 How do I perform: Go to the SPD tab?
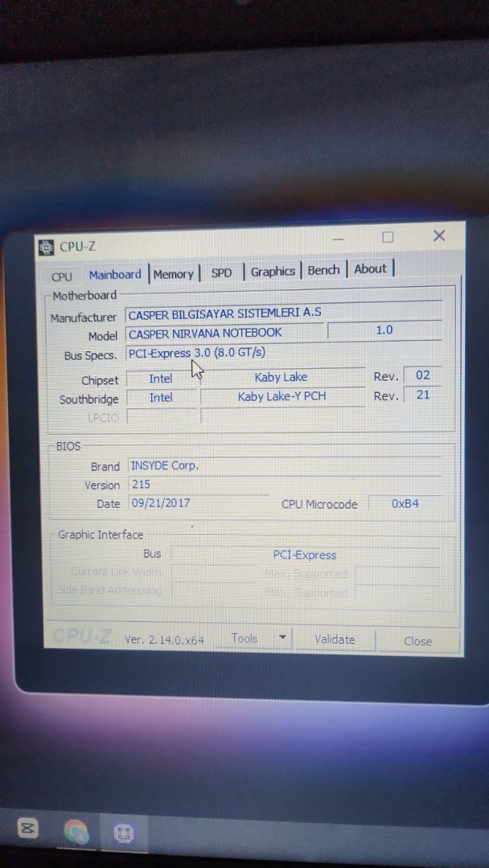[221, 273]
